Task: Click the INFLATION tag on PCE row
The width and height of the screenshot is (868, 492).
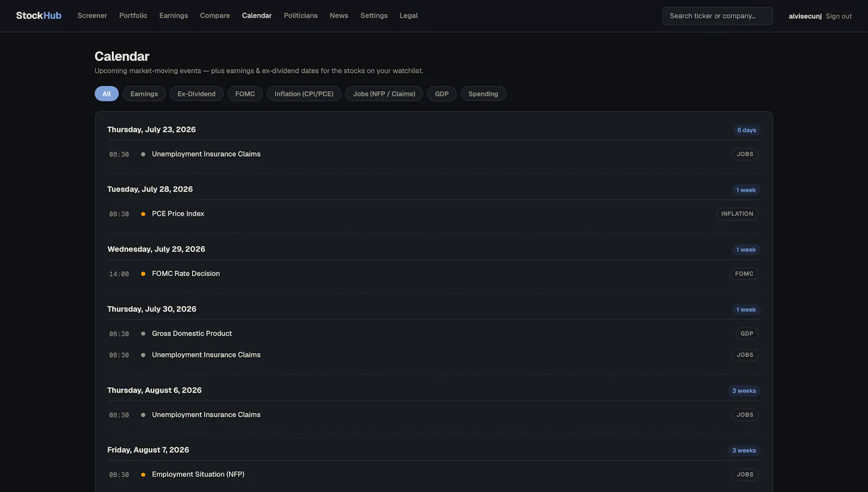Action: [737, 214]
